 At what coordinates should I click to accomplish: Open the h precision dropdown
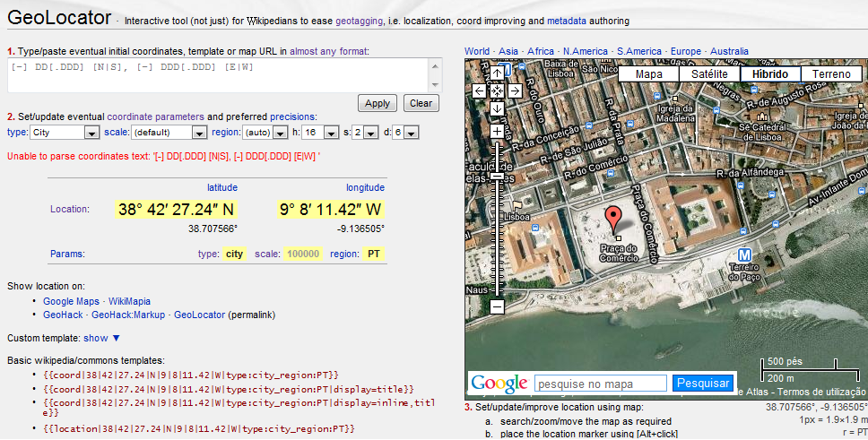click(x=320, y=133)
